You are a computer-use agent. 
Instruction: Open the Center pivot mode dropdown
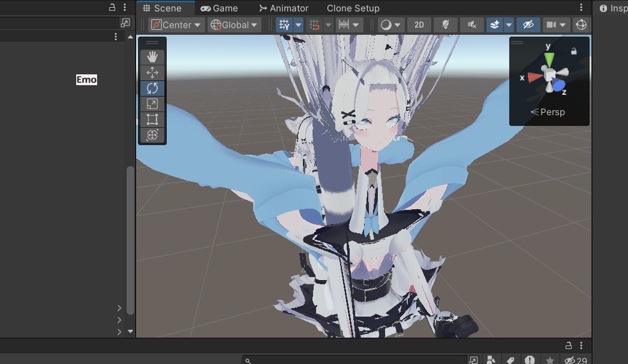point(176,25)
